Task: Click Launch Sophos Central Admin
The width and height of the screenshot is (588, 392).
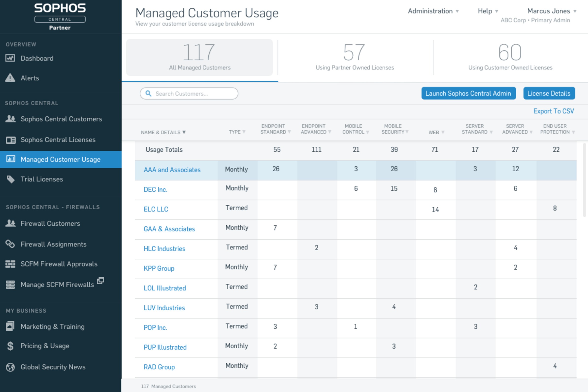Action: pos(468,93)
